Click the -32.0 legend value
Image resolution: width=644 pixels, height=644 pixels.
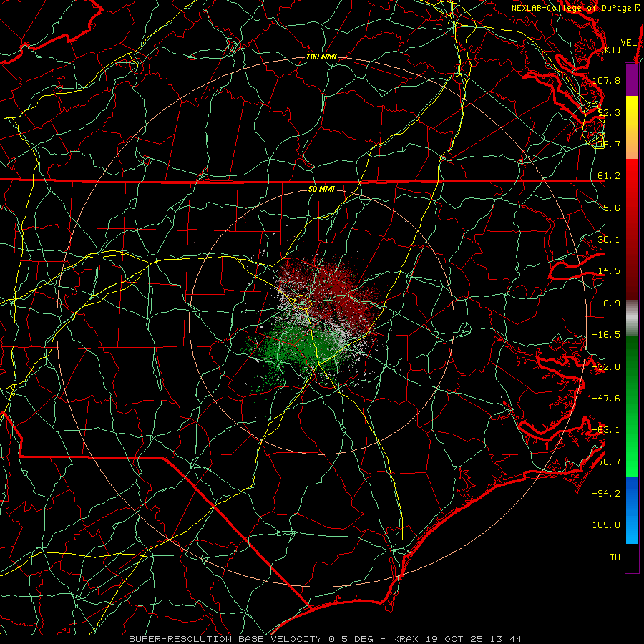pos(606,367)
